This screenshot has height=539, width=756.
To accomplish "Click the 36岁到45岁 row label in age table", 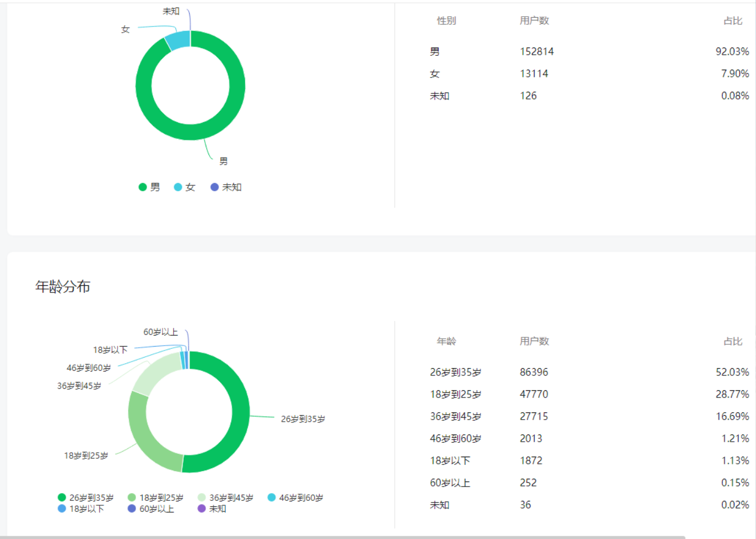I will click(456, 416).
